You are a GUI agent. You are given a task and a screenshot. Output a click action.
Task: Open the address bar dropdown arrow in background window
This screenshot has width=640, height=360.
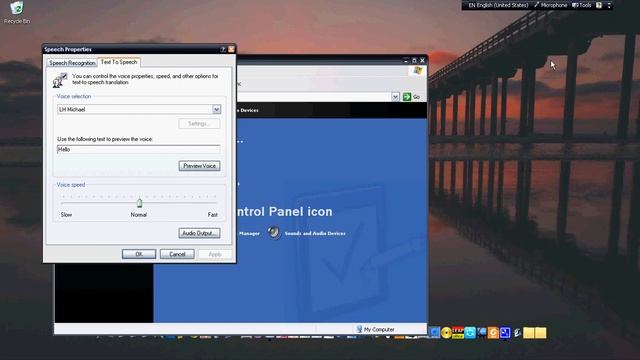point(395,97)
